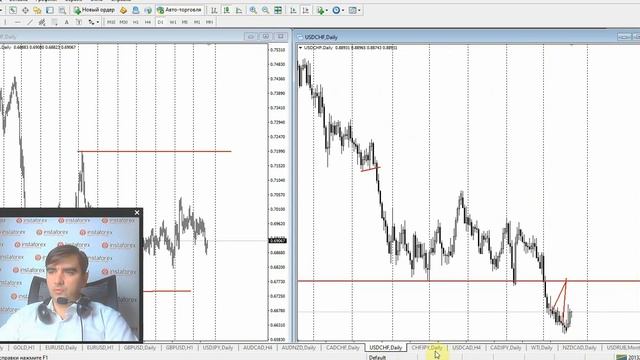Open the CHFJPY,Daily chart tab
The width and height of the screenshot is (640, 360).
pos(427,348)
